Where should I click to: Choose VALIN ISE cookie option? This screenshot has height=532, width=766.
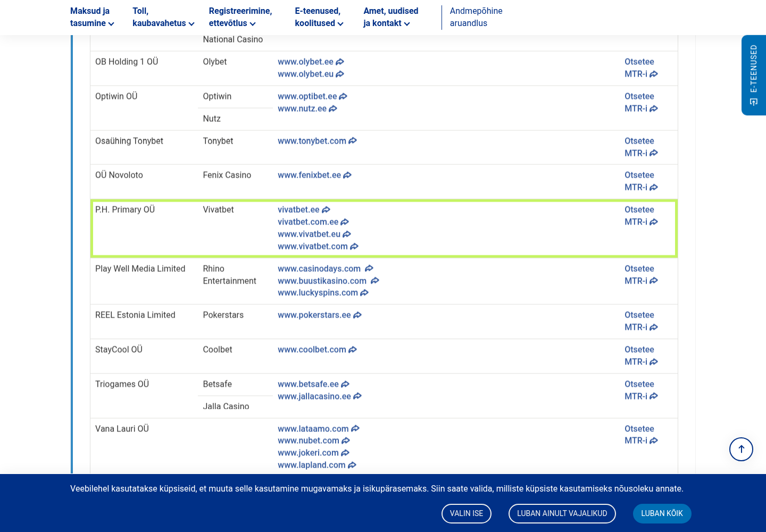coord(467,513)
